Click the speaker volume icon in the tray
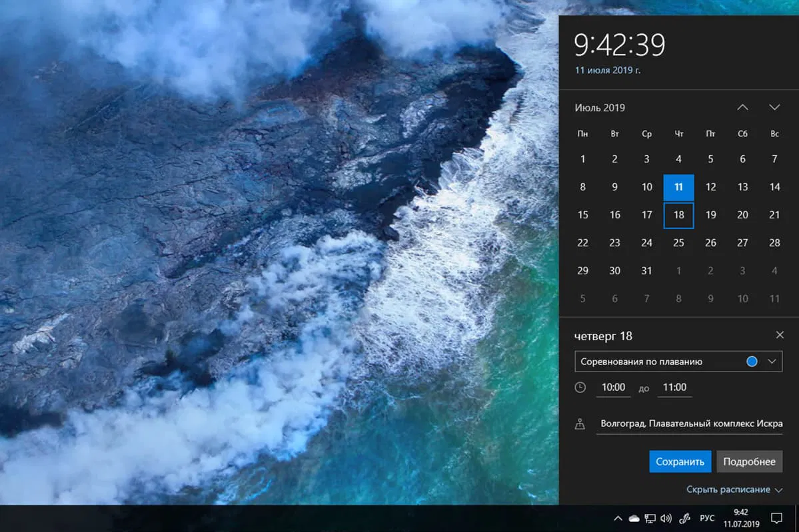799x532 pixels. point(666,517)
